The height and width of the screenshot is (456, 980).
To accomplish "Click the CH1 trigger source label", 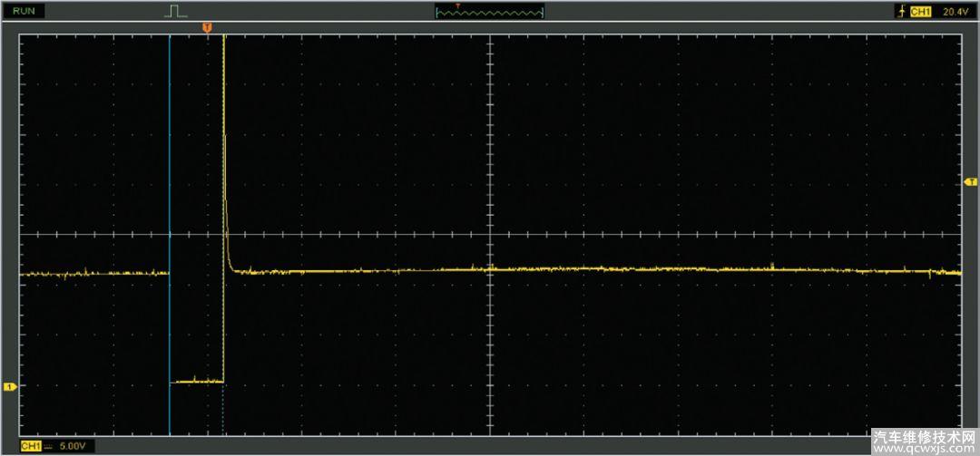I will click(921, 12).
